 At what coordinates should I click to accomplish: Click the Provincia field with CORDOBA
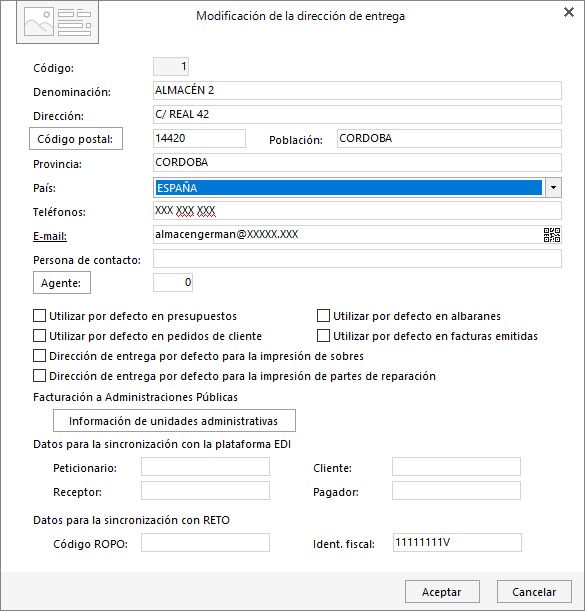click(357, 162)
